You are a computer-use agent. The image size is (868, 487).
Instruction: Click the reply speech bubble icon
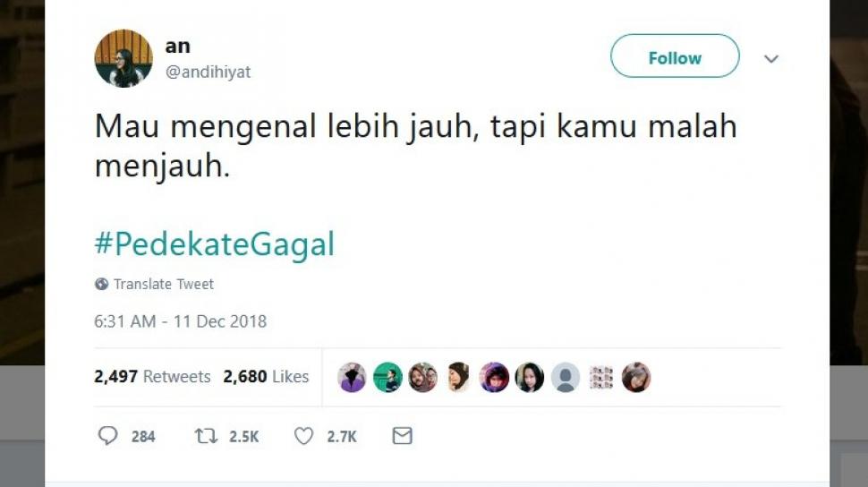(108, 435)
